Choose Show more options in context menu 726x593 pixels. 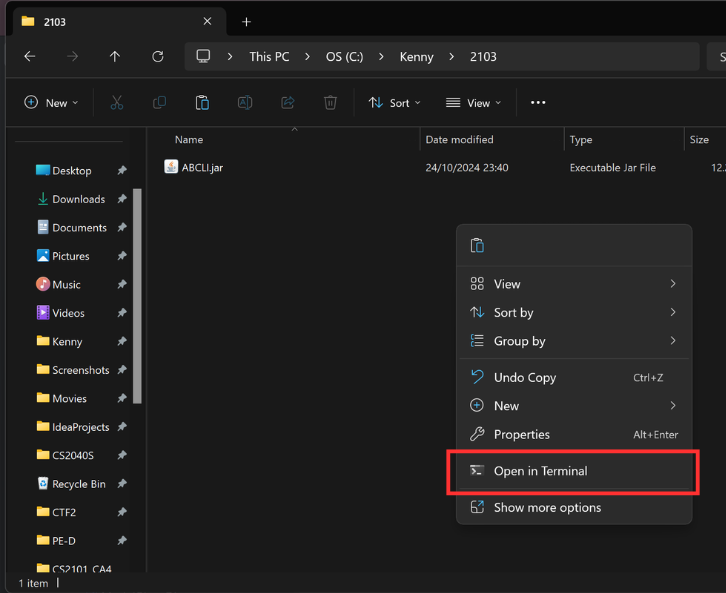[574, 507]
